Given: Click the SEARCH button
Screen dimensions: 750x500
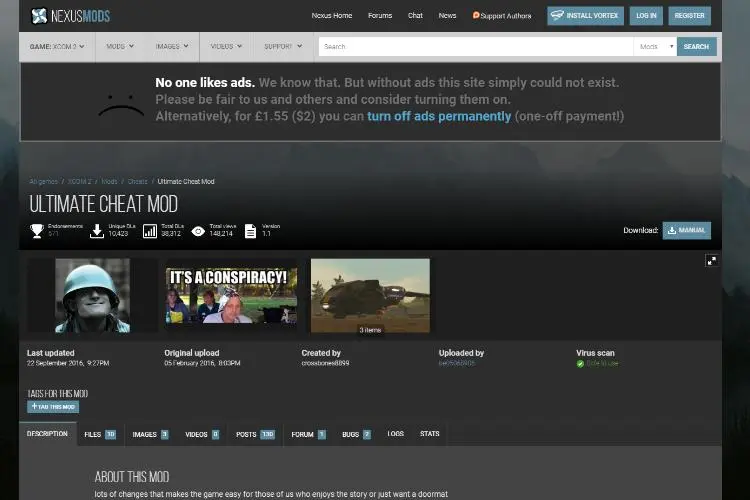Looking at the screenshot, I should click(x=696, y=46).
